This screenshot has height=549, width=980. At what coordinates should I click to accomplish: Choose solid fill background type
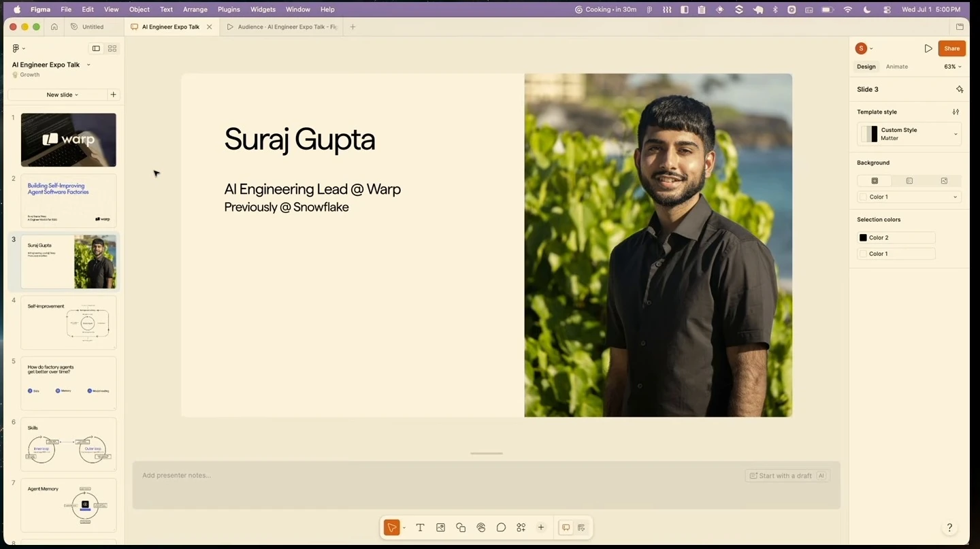point(875,181)
